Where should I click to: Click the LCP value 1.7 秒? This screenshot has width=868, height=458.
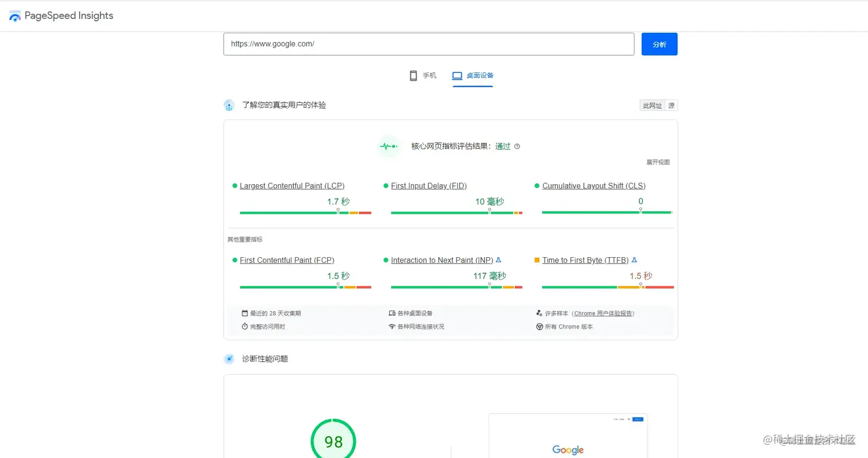coord(338,201)
